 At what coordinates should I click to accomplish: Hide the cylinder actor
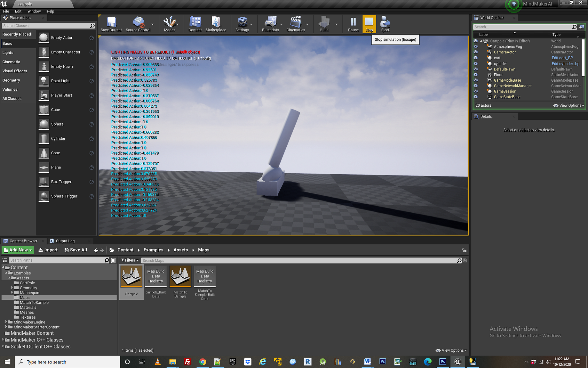tap(476, 63)
